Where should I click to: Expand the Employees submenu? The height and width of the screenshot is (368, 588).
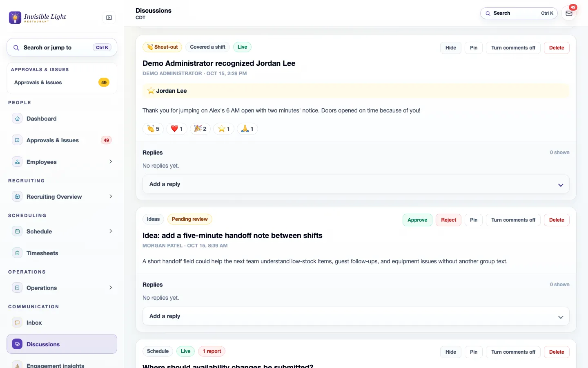tap(111, 162)
